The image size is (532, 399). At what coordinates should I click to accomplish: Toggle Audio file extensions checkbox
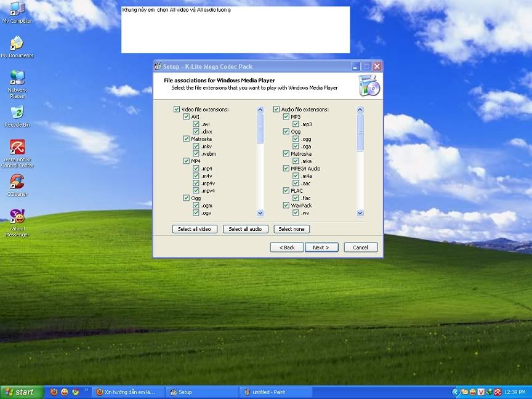point(276,109)
